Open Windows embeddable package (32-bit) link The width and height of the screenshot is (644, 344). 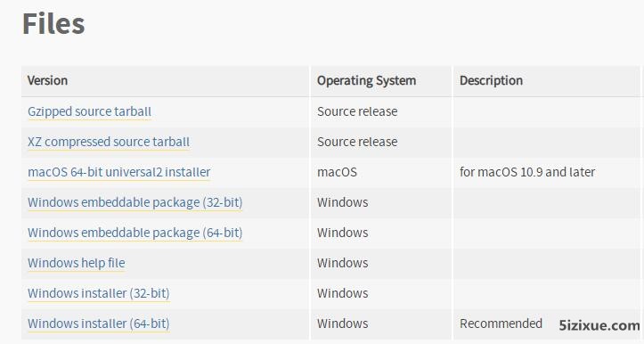point(135,202)
